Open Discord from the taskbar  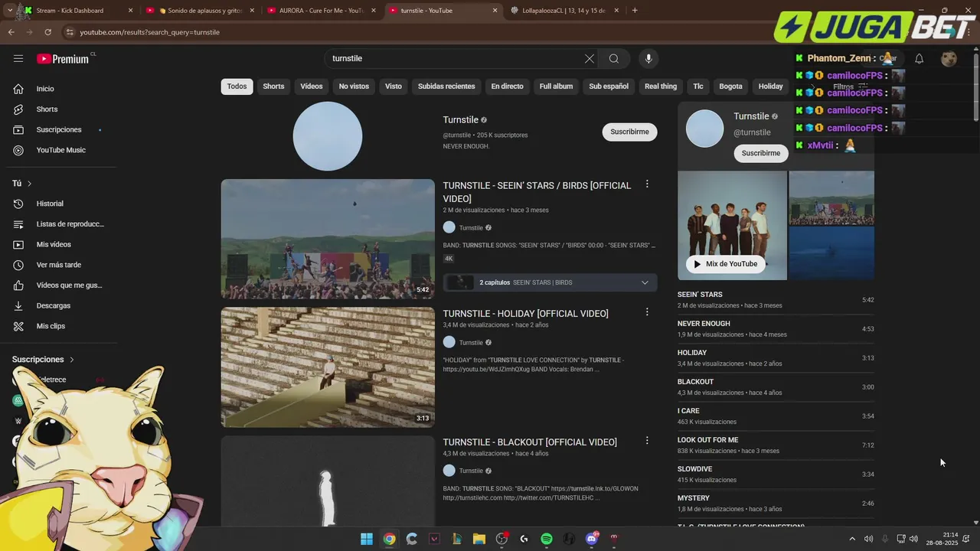pyautogui.click(x=591, y=539)
